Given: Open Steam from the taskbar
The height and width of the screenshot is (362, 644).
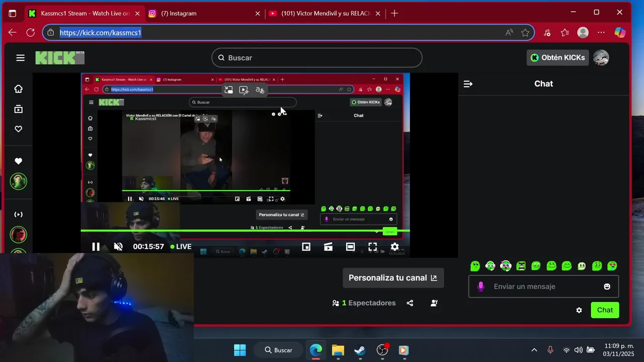Looking at the screenshot, I should pyautogui.click(x=360, y=350).
